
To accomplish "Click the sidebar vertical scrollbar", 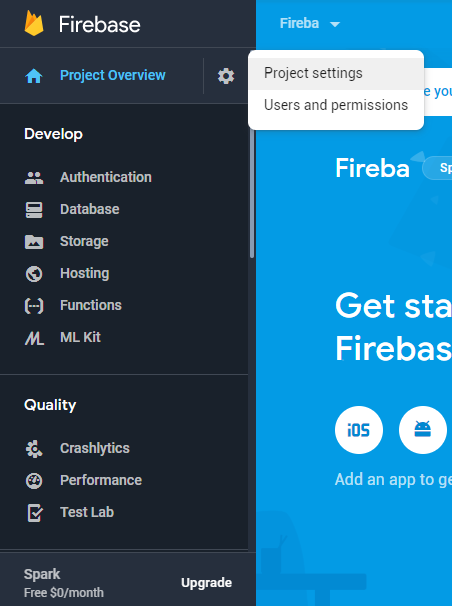I will pyautogui.click(x=252, y=193).
